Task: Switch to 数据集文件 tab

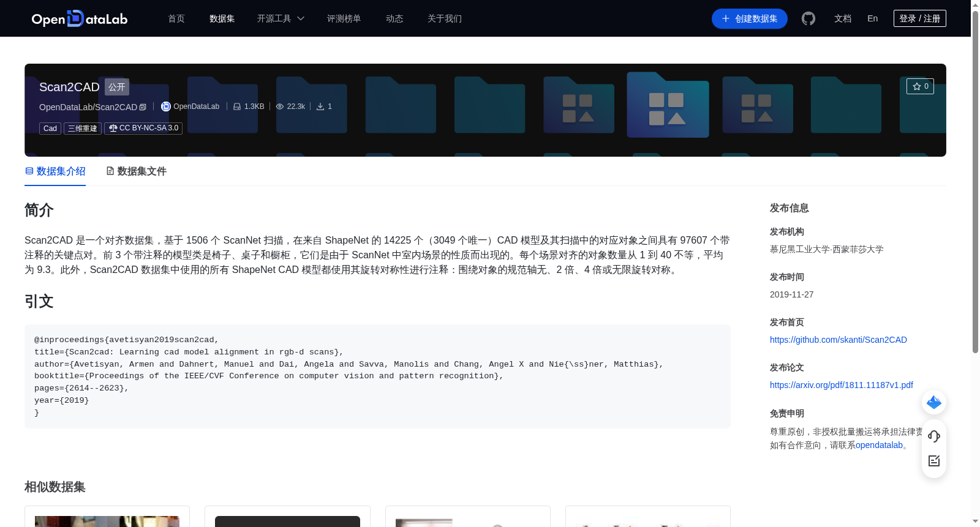Action: click(x=136, y=171)
